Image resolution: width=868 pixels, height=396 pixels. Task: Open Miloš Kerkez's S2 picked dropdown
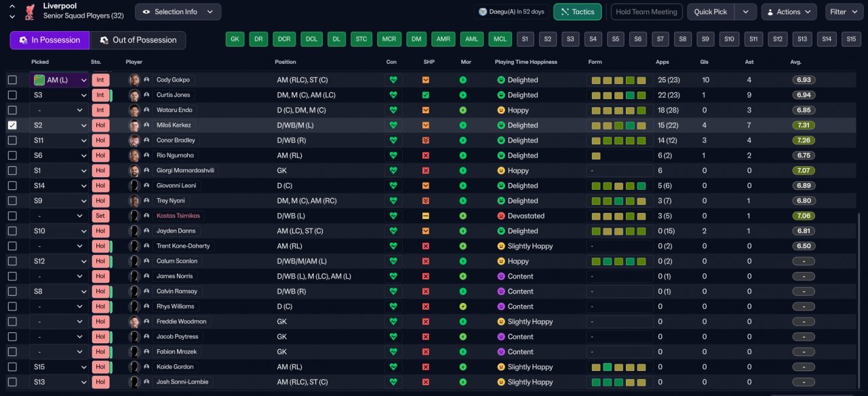(60, 125)
